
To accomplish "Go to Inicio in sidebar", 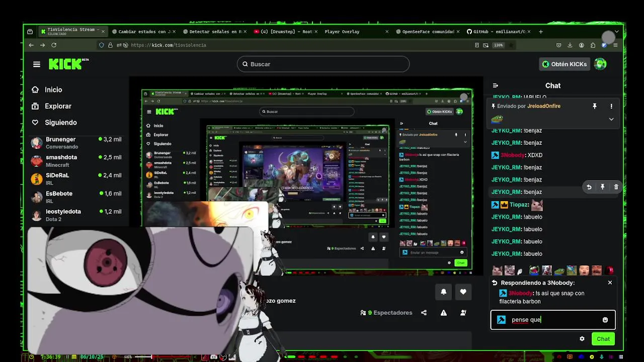I will (47, 89).
